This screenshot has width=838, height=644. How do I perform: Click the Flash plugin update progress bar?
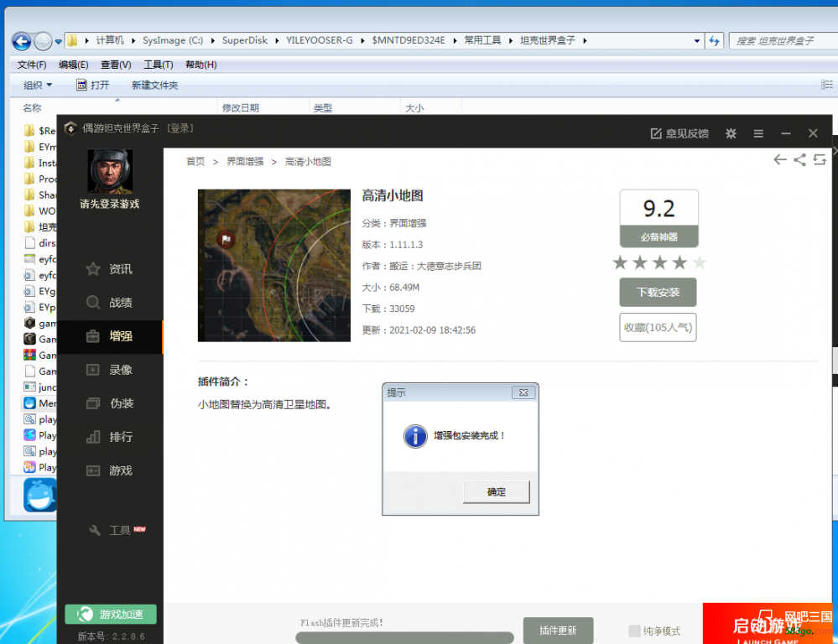(404, 637)
